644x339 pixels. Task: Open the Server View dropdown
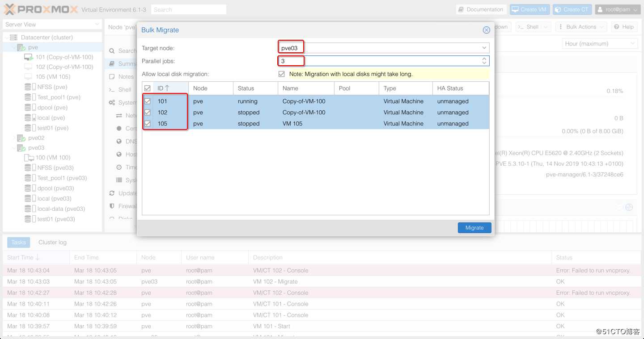click(x=52, y=25)
